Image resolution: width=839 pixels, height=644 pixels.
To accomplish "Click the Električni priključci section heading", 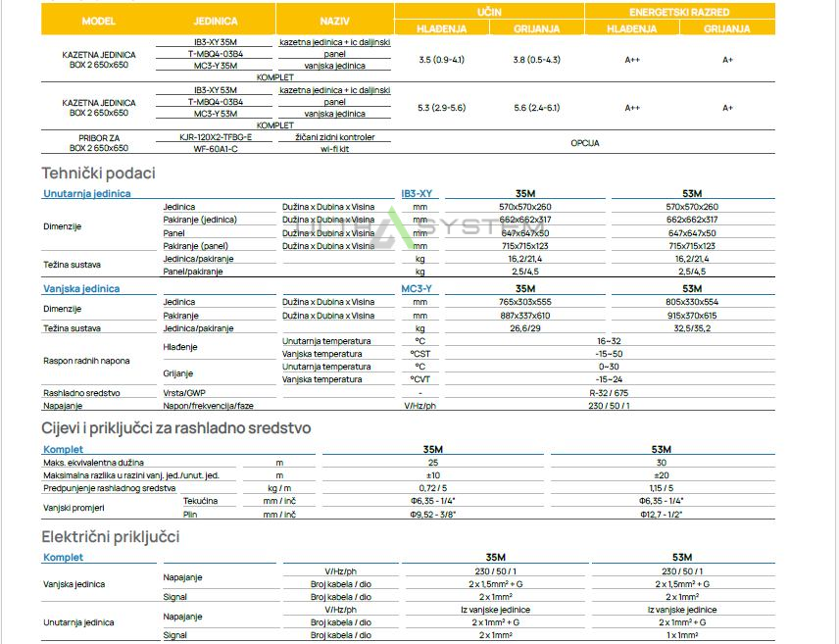I will click(x=111, y=537).
